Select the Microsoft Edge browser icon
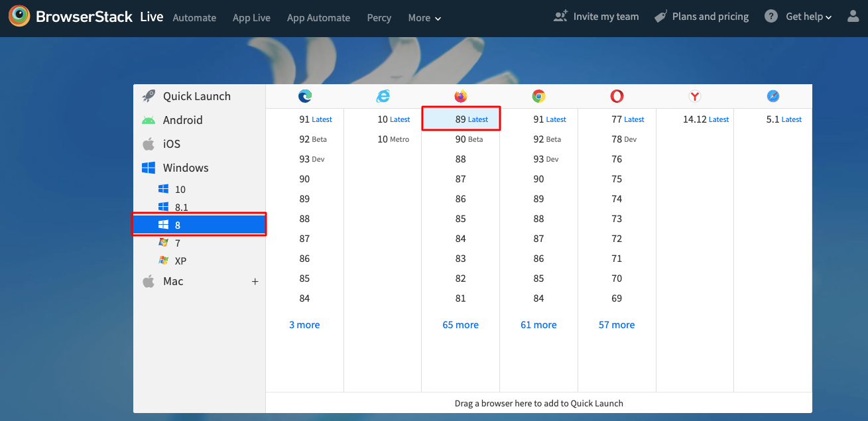Viewport: 868px width, 421px height. [304, 95]
